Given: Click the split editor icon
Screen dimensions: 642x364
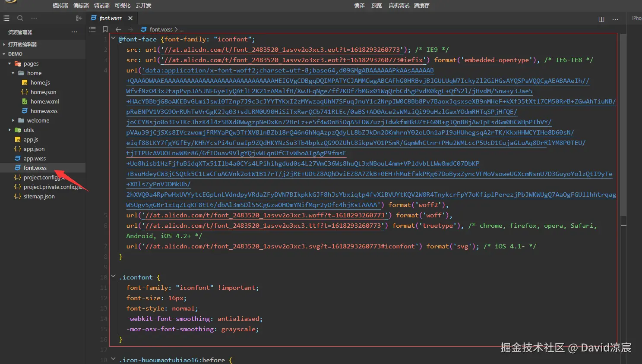Looking at the screenshot, I should pos(601,19).
